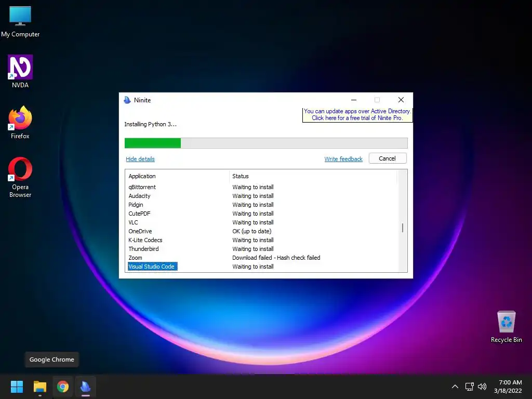The height and width of the screenshot is (399, 532).
Task: Select the Firefox desktop shortcut
Action: point(20,123)
